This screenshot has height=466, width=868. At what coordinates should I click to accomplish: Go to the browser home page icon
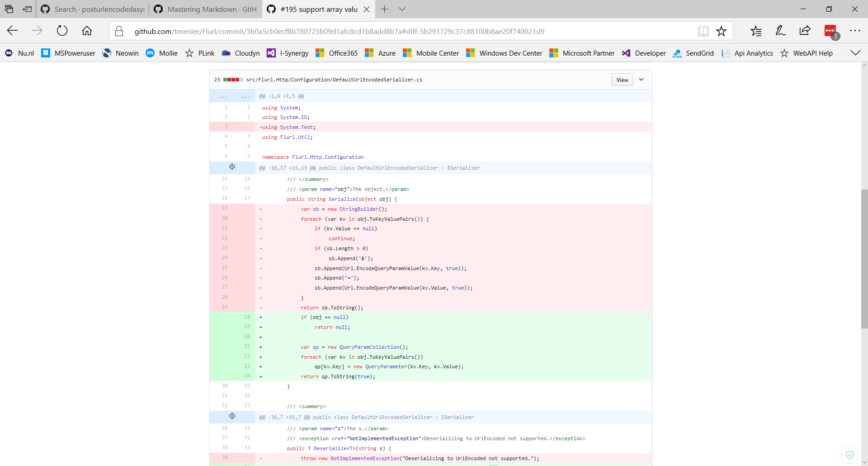coord(87,31)
